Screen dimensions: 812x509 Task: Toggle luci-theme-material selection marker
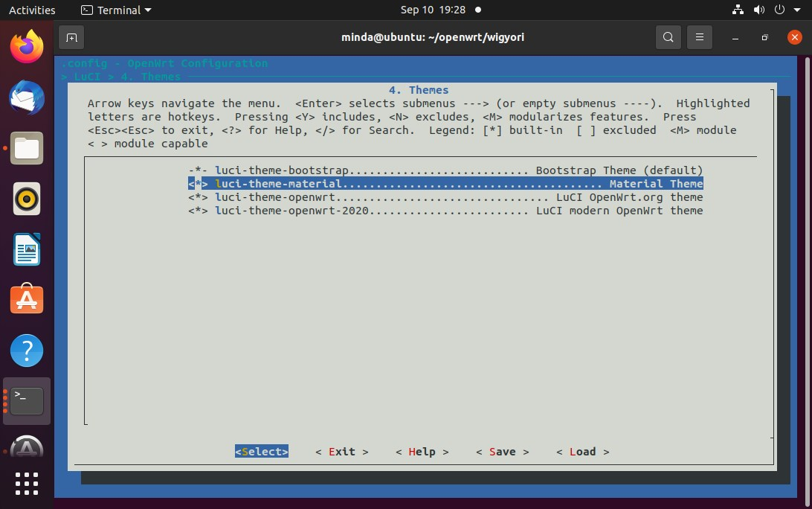(198, 184)
